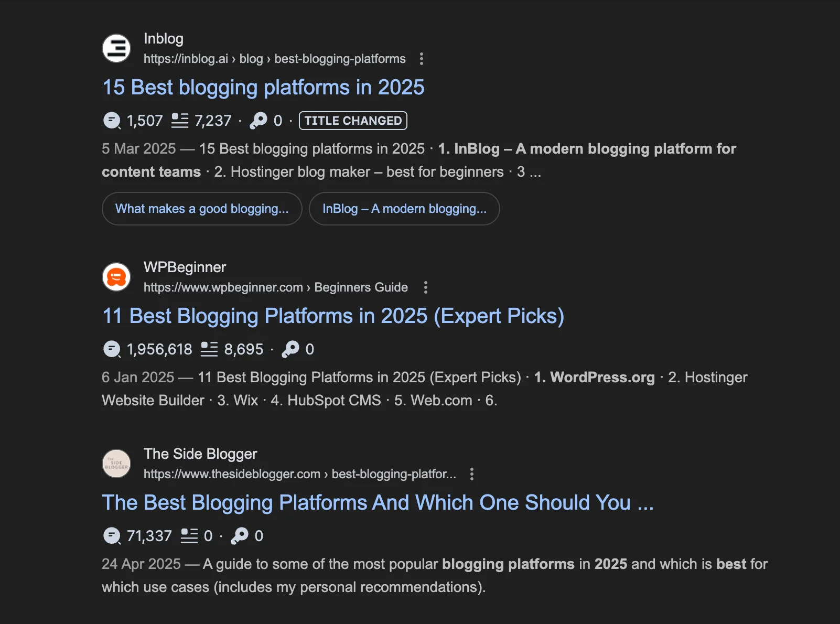The width and height of the screenshot is (840, 624).
Task: Open the three-dot menu on The Side Blogger result
Action: [471, 474]
